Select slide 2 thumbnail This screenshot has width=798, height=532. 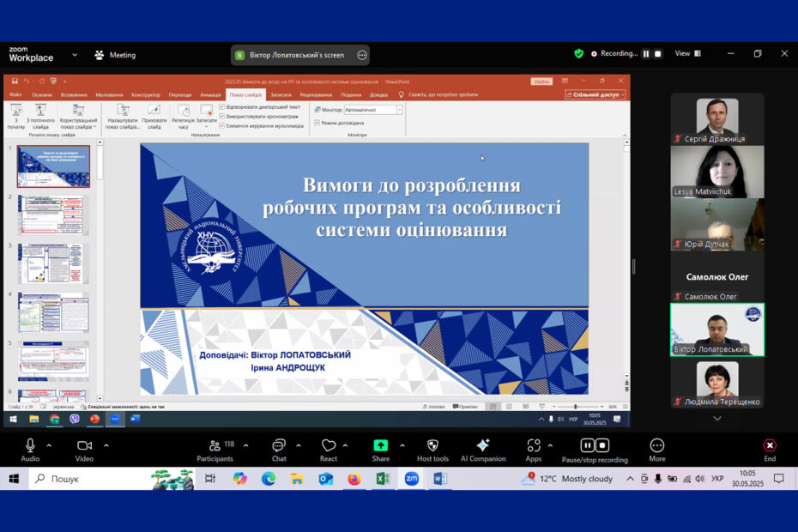click(53, 215)
